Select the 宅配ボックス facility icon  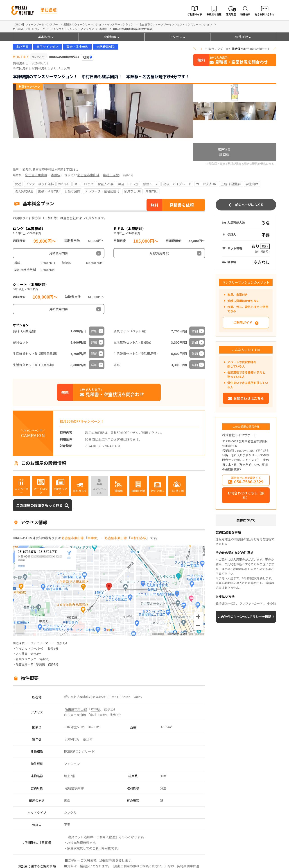pyautogui.click(x=60, y=486)
